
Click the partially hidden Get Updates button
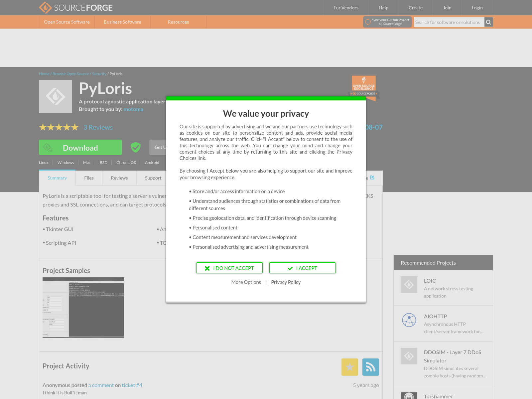tap(158, 147)
